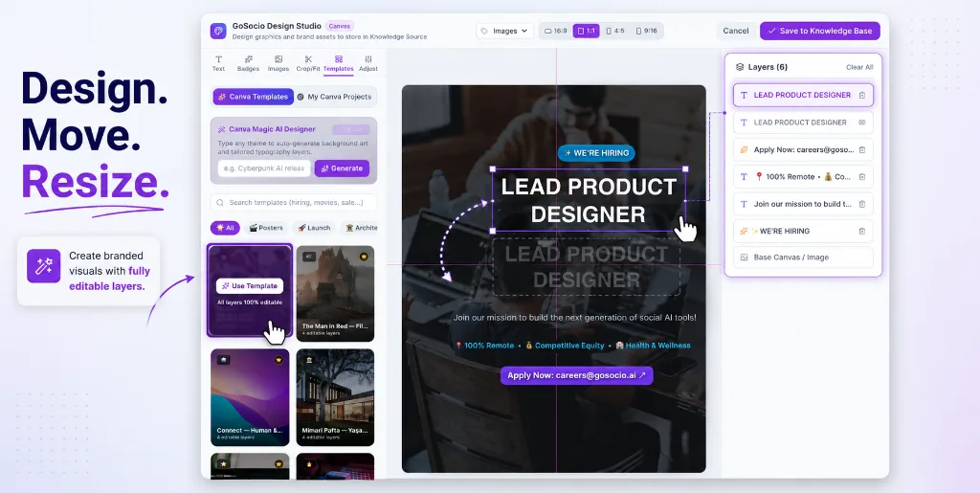This screenshot has width=980, height=493.
Task: Click the Base Canvas image icon
Action: click(744, 258)
